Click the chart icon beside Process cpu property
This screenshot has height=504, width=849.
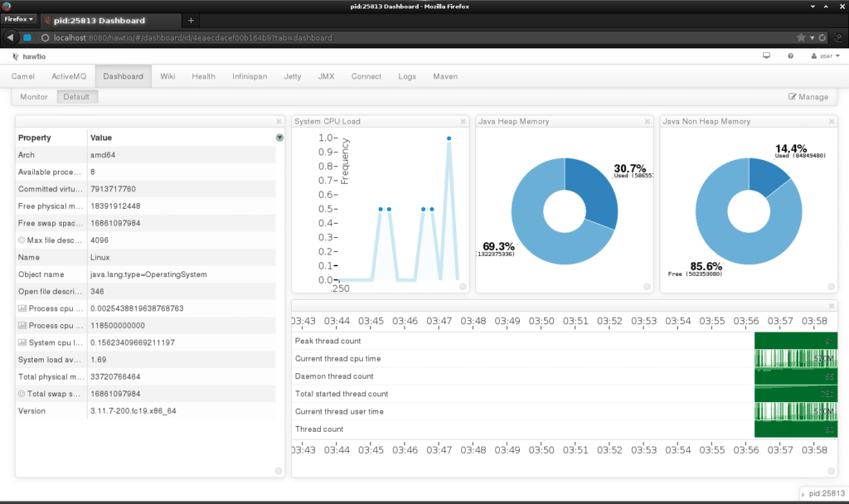[x=22, y=308]
